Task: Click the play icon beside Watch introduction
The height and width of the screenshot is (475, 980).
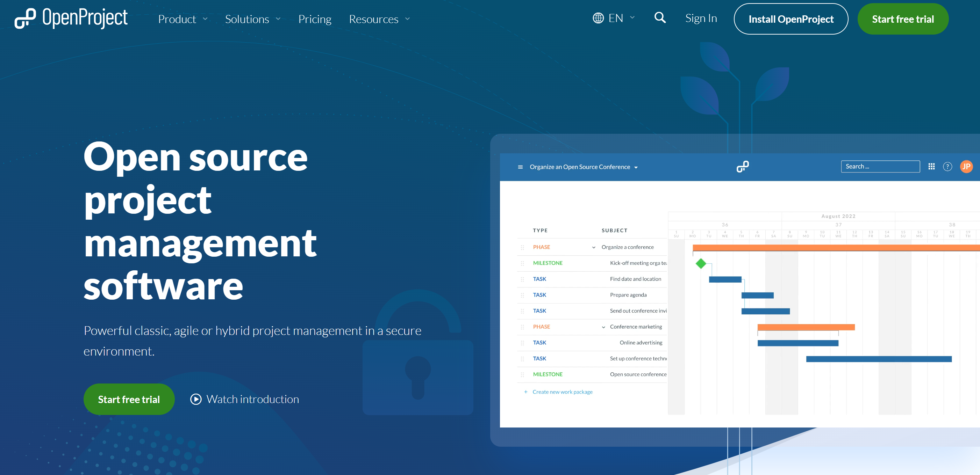Action: pyautogui.click(x=195, y=399)
